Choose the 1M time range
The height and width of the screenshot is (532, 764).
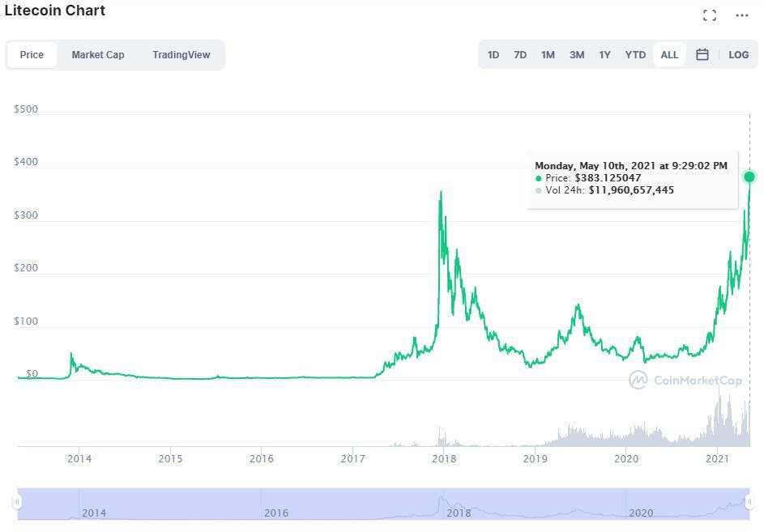point(548,55)
